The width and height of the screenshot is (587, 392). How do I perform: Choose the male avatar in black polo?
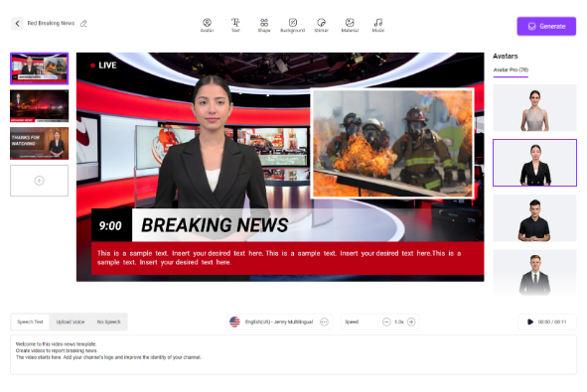pyautogui.click(x=534, y=218)
